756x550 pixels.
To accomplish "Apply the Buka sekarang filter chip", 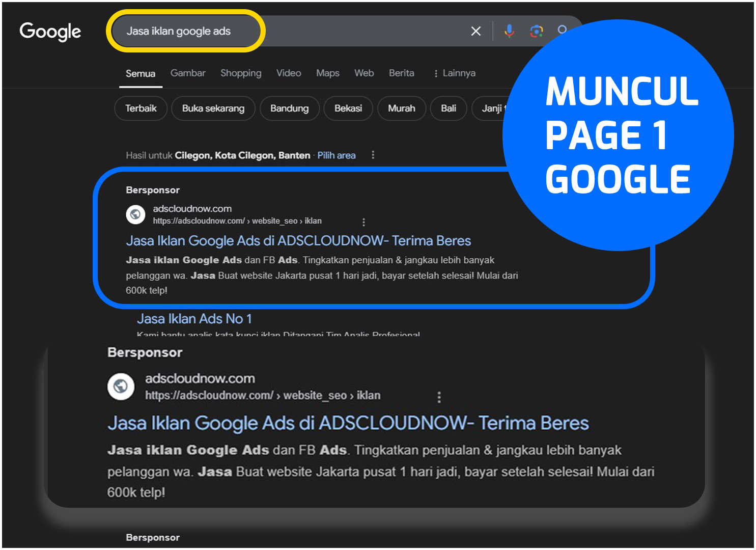I will pos(213,108).
